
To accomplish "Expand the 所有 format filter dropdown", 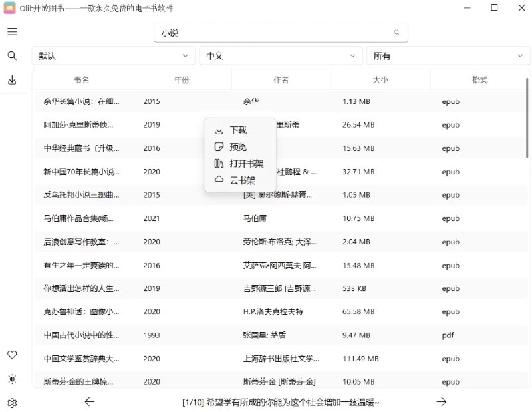I will point(448,56).
